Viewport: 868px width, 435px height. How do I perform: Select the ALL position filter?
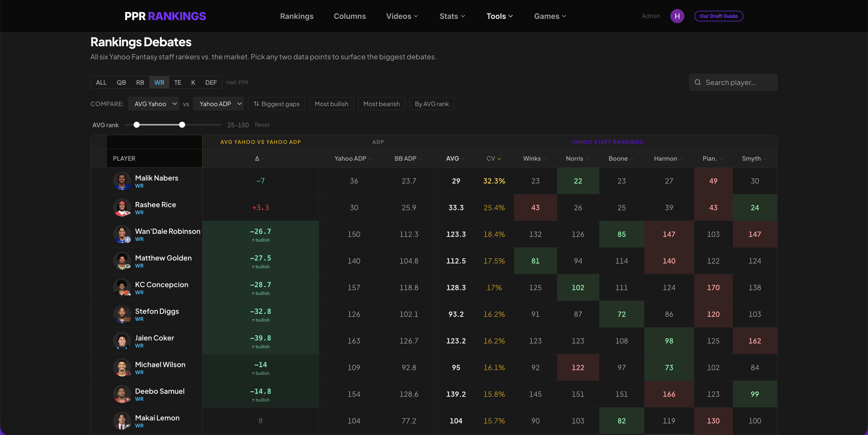[x=101, y=82]
